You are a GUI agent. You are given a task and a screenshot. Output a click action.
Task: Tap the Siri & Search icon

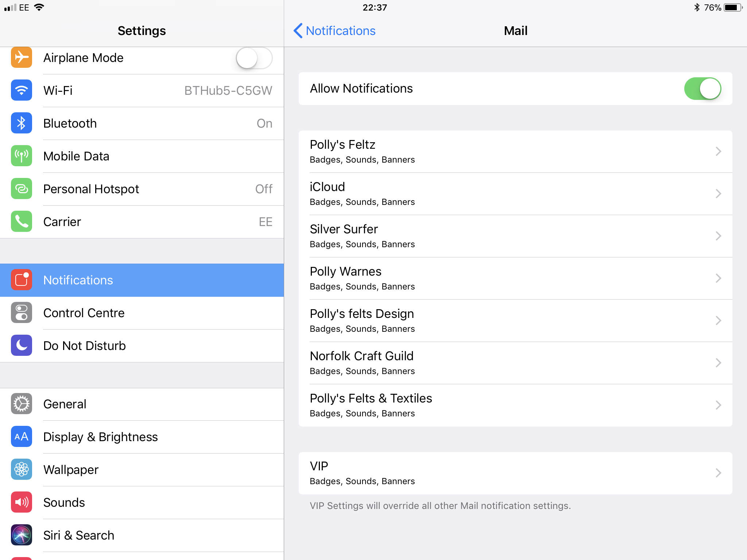tap(22, 535)
